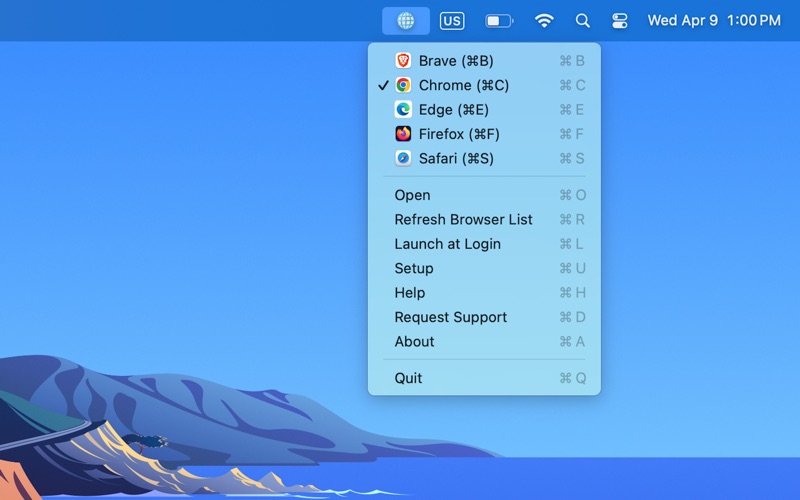The image size is (800, 500).
Task: Click the Firefox browser icon
Action: [403, 134]
